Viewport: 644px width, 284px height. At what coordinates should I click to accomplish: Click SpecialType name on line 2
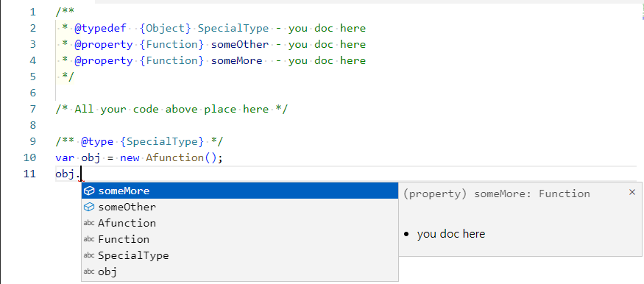click(233, 28)
